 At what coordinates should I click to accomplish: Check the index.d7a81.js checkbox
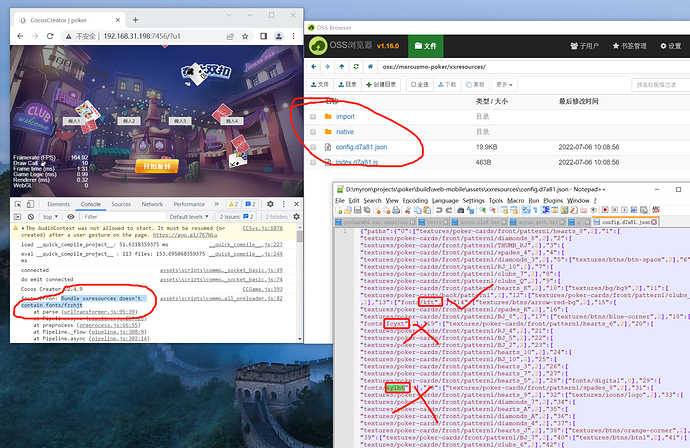coord(313,162)
